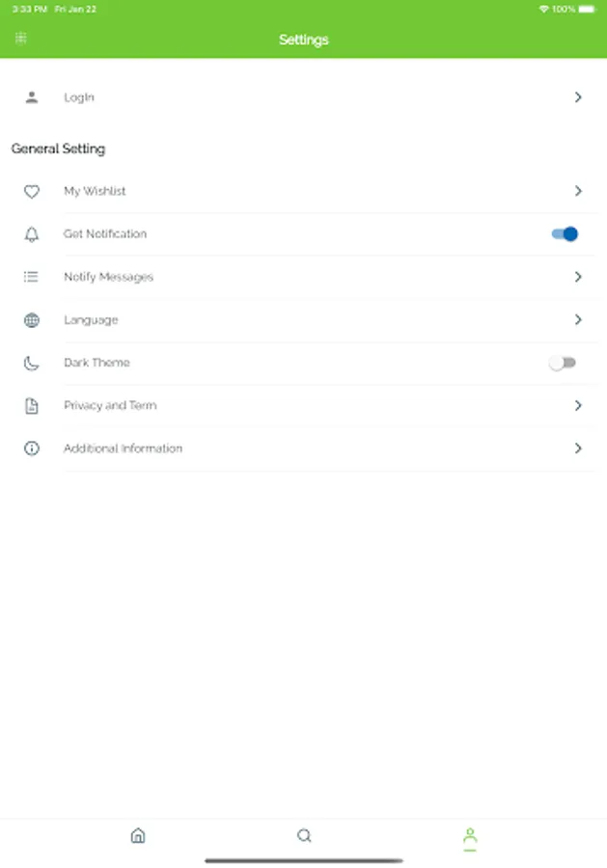Screen dimensions: 607x868
Task: Tap the info icon for Additional Information
Action: [x=32, y=448]
